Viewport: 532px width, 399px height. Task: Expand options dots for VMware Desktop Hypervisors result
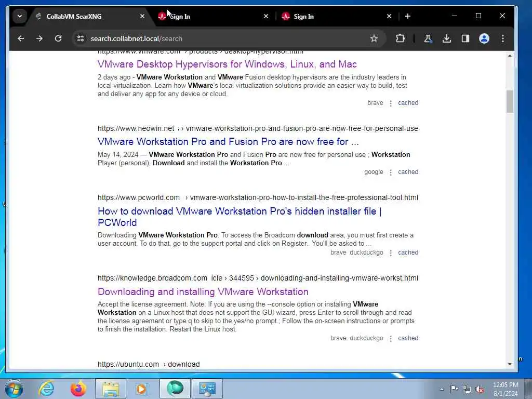click(x=391, y=103)
